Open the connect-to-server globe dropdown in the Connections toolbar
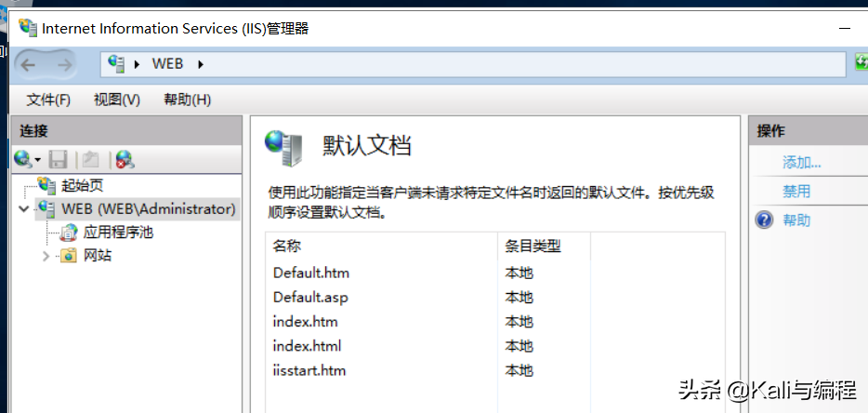The height and width of the screenshot is (413, 868). point(28,160)
